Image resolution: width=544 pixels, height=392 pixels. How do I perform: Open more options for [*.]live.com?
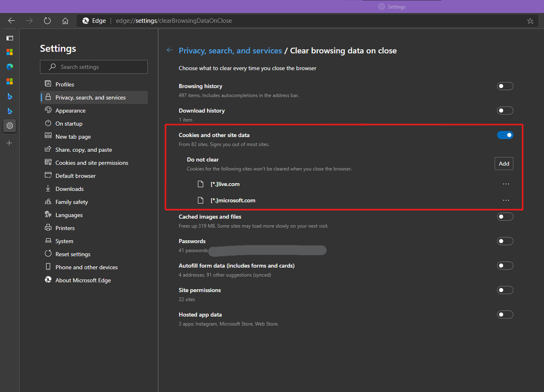click(506, 184)
